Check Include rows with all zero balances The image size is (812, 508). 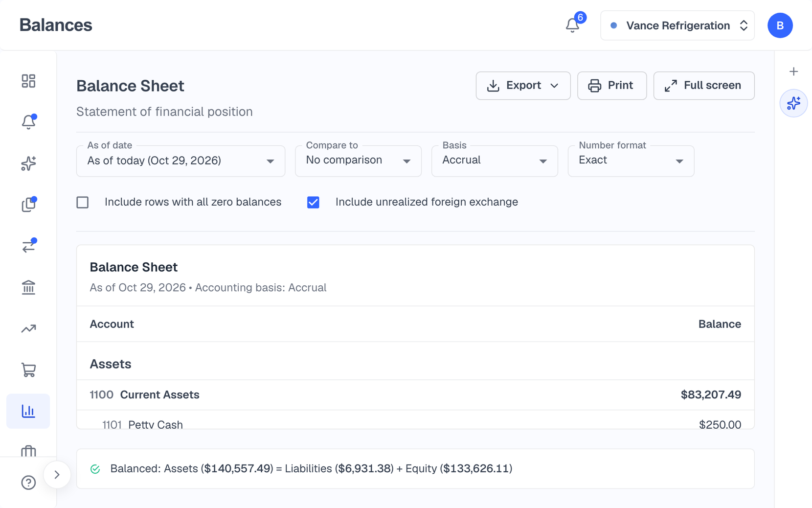[83, 202]
